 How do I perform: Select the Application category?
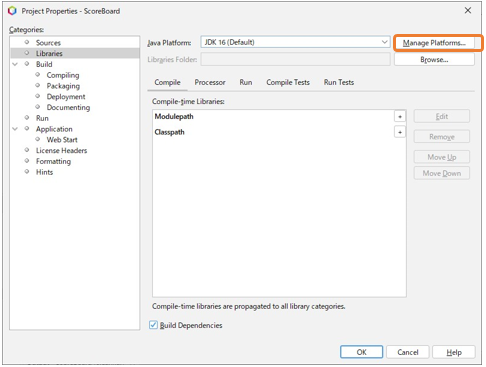click(x=54, y=129)
